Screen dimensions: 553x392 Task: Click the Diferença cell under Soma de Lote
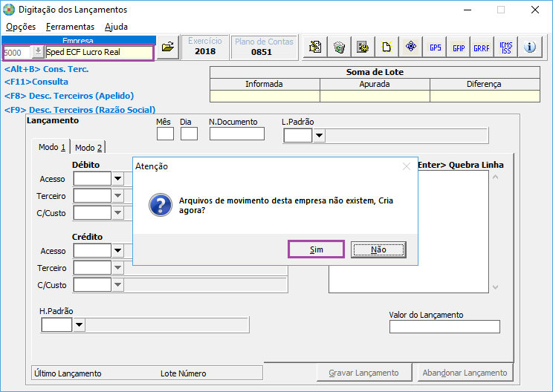(x=485, y=97)
